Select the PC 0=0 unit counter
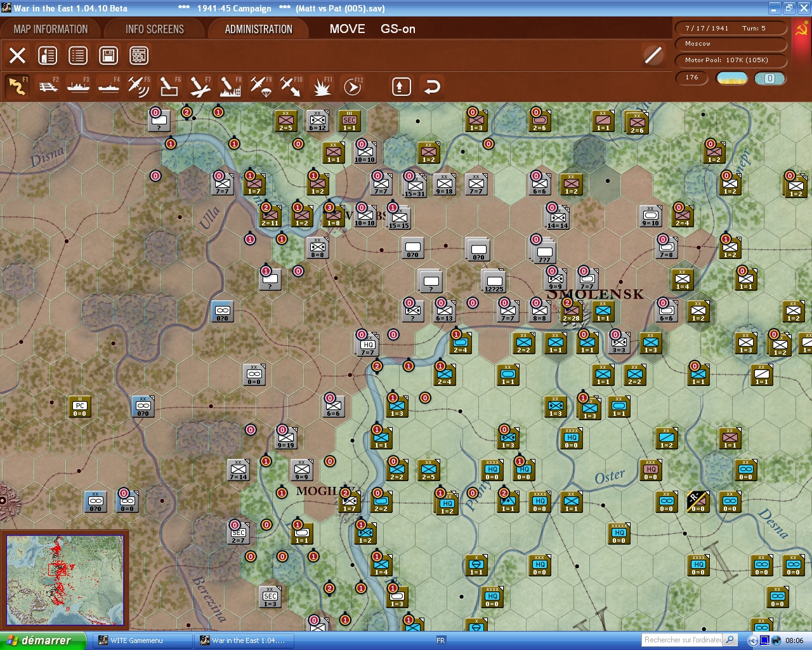This screenshot has height=650, width=812. tap(80, 407)
